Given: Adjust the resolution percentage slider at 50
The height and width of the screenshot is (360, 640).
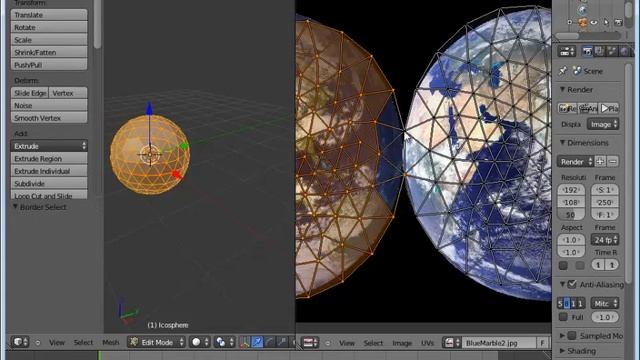Looking at the screenshot, I should click(x=571, y=214).
